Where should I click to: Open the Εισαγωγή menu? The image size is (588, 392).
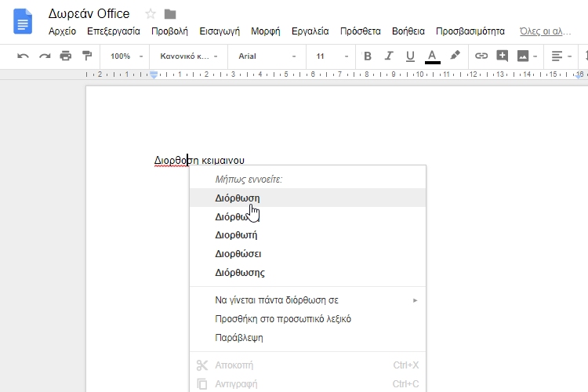pyautogui.click(x=220, y=31)
